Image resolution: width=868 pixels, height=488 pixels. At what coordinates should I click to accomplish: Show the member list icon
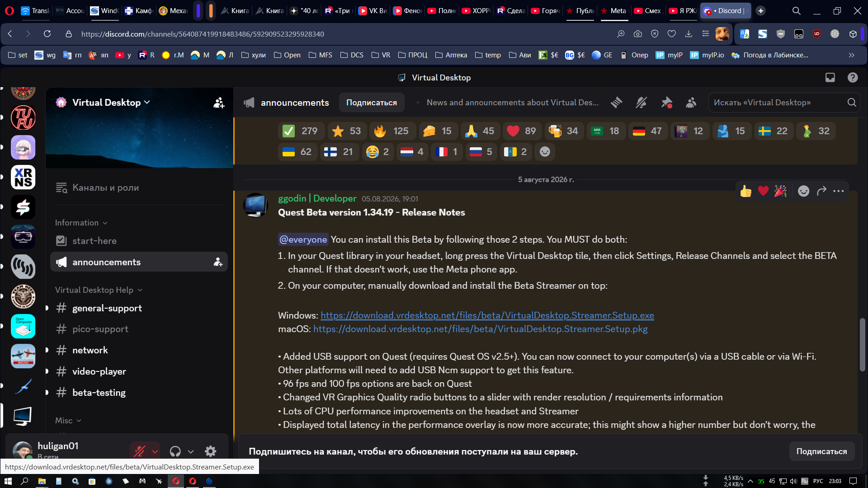tap(691, 103)
